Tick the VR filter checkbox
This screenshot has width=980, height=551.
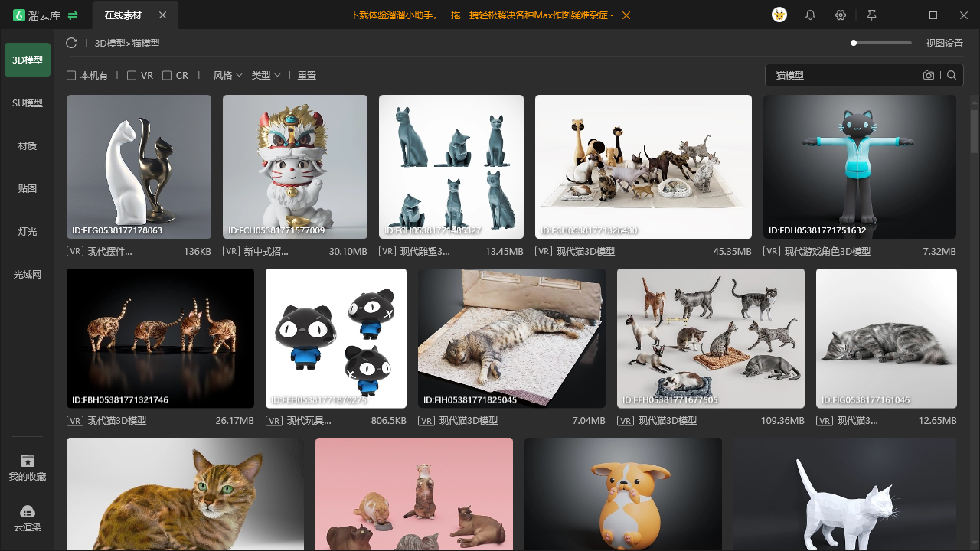[x=132, y=75]
